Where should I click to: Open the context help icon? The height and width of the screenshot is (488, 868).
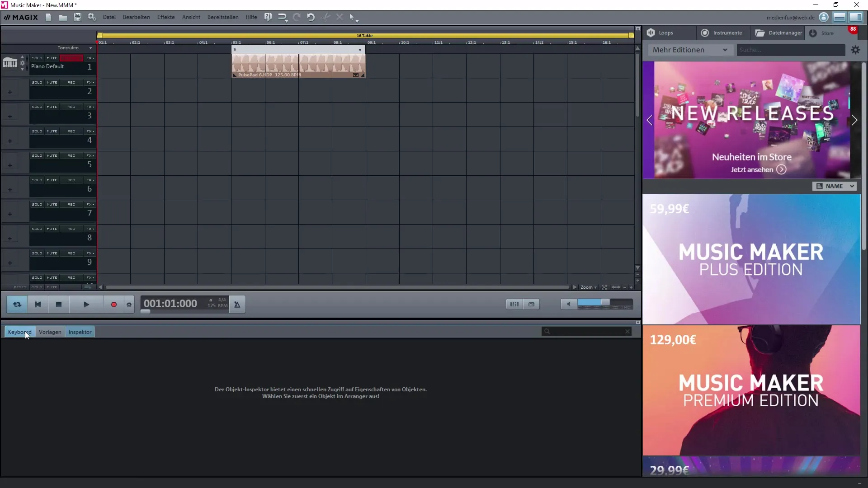coord(268,17)
